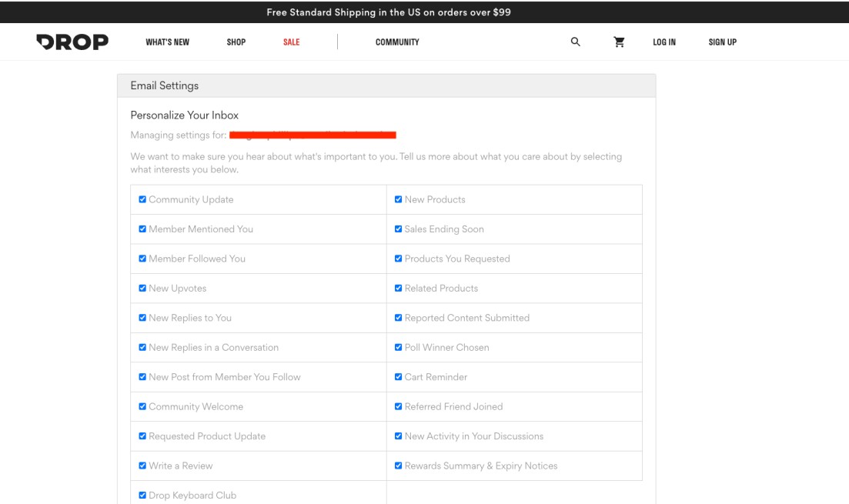Uncheck the New Products checkbox
Screen dimensions: 849x504
click(x=398, y=199)
